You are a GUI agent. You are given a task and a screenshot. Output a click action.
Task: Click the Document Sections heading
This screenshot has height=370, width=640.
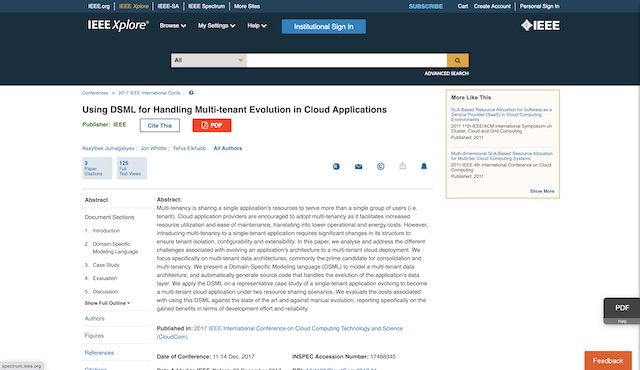coord(109,217)
